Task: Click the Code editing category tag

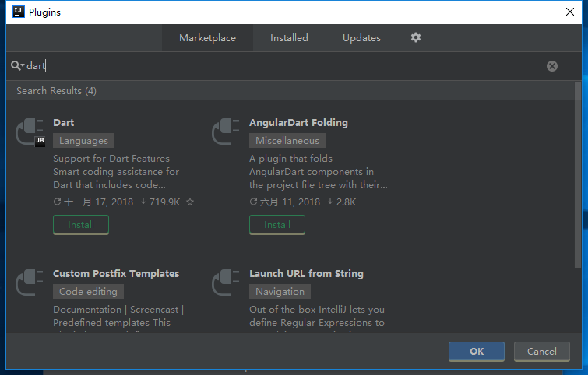Action: pyautogui.click(x=89, y=292)
